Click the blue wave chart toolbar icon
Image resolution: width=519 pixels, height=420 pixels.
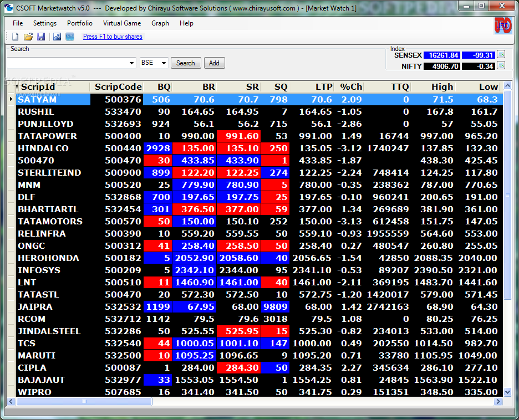pos(70,37)
